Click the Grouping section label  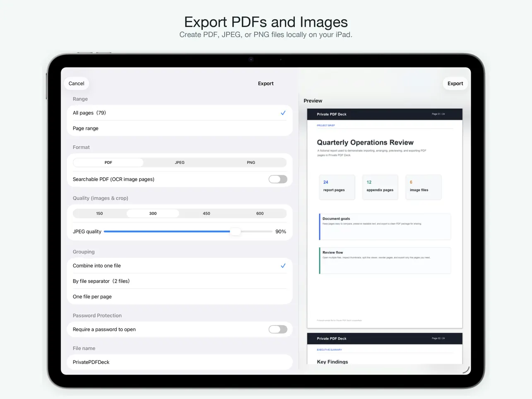[x=84, y=252]
